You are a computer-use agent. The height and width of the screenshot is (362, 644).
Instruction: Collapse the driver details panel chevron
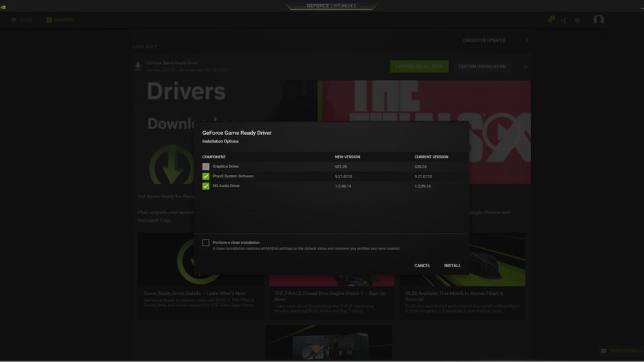pyautogui.click(x=525, y=65)
